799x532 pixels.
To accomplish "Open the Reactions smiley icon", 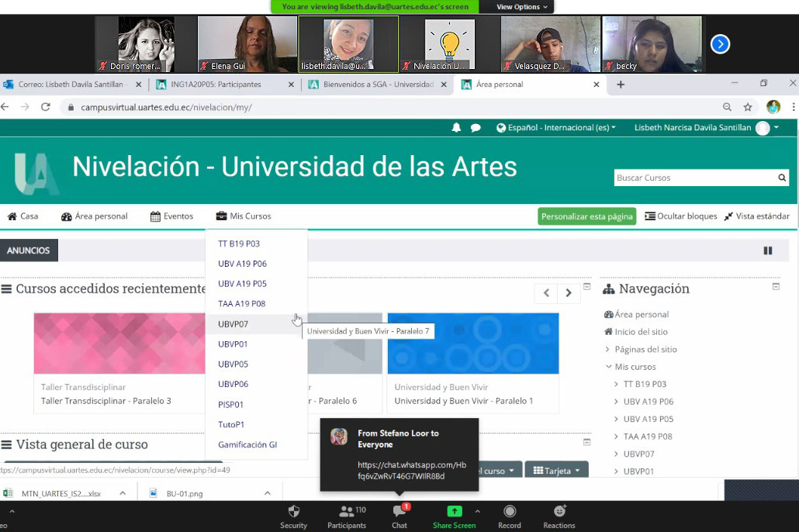I will (x=559, y=512).
